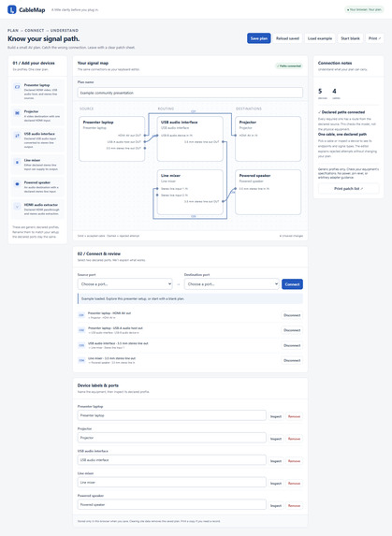Click the 'Example loaded' status message

(190, 298)
